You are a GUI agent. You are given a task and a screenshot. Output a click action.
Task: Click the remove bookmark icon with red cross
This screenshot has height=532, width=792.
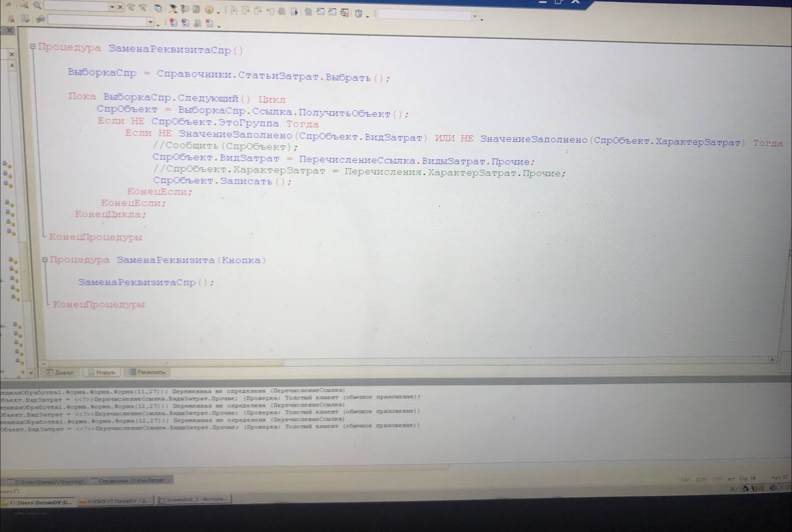(x=209, y=24)
